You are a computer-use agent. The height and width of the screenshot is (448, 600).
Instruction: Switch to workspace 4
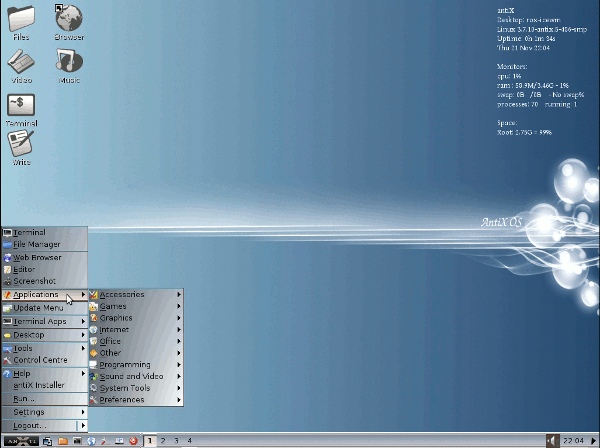(189, 441)
